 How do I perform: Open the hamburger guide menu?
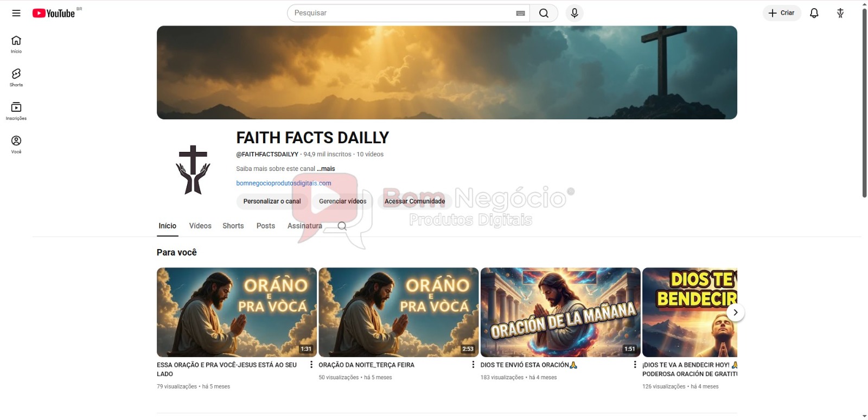pos(16,13)
